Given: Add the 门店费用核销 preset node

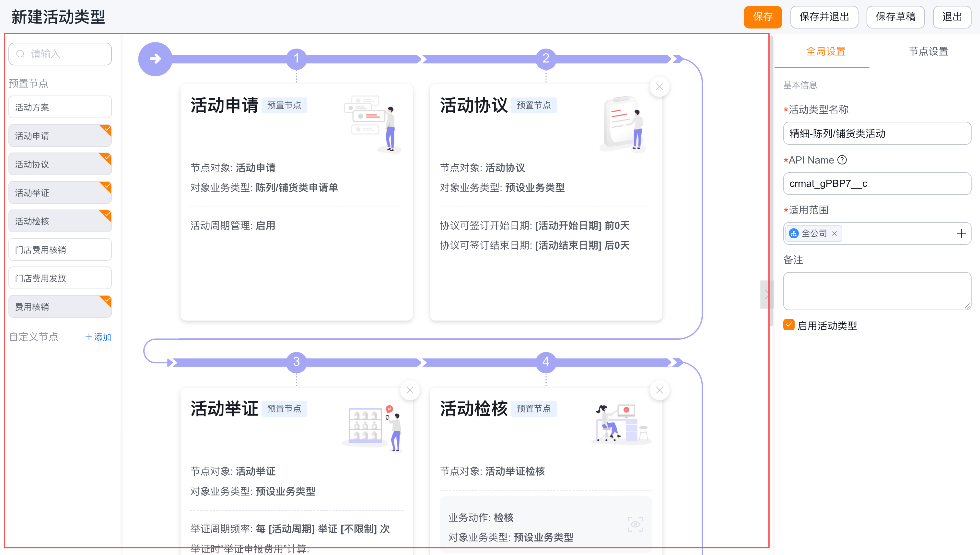Looking at the screenshot, I should click(x=60, y=249).
